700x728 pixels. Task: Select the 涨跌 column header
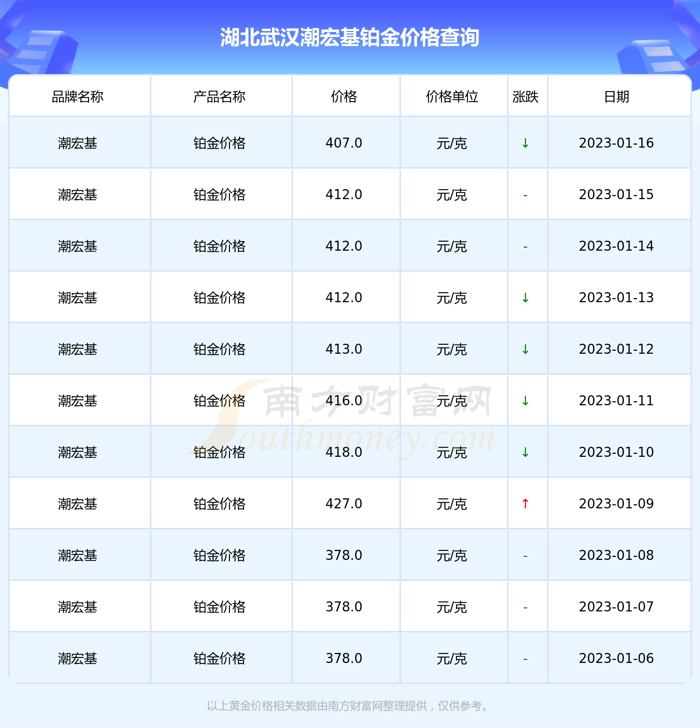tap(525, 97)
